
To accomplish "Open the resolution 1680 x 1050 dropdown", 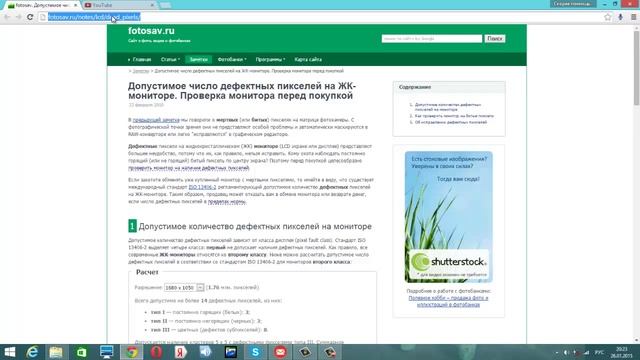I will 184,287.
